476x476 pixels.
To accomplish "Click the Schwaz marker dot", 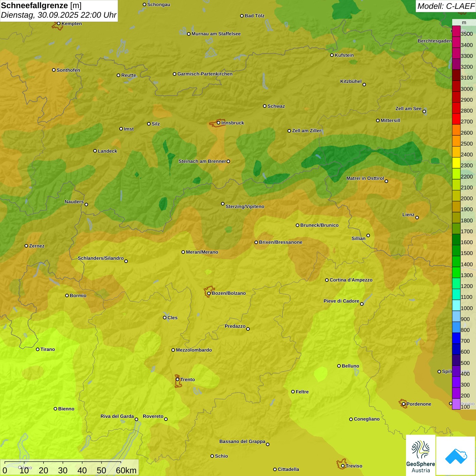I will [265, 106].
